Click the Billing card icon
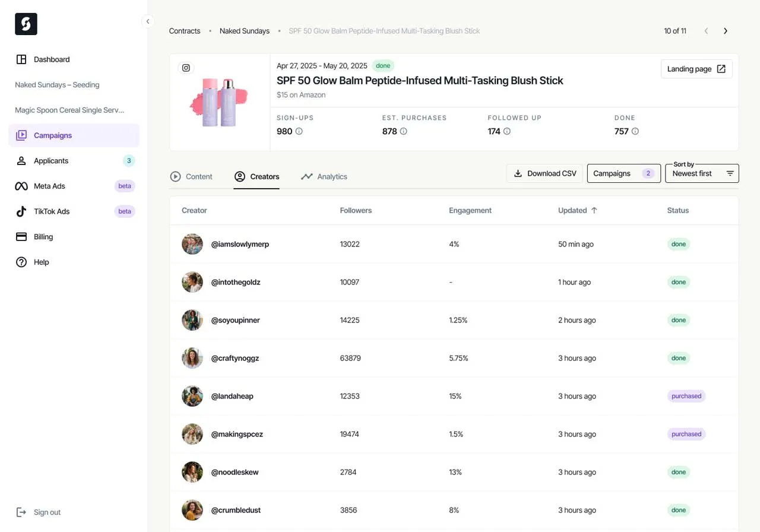 (21, 236)
